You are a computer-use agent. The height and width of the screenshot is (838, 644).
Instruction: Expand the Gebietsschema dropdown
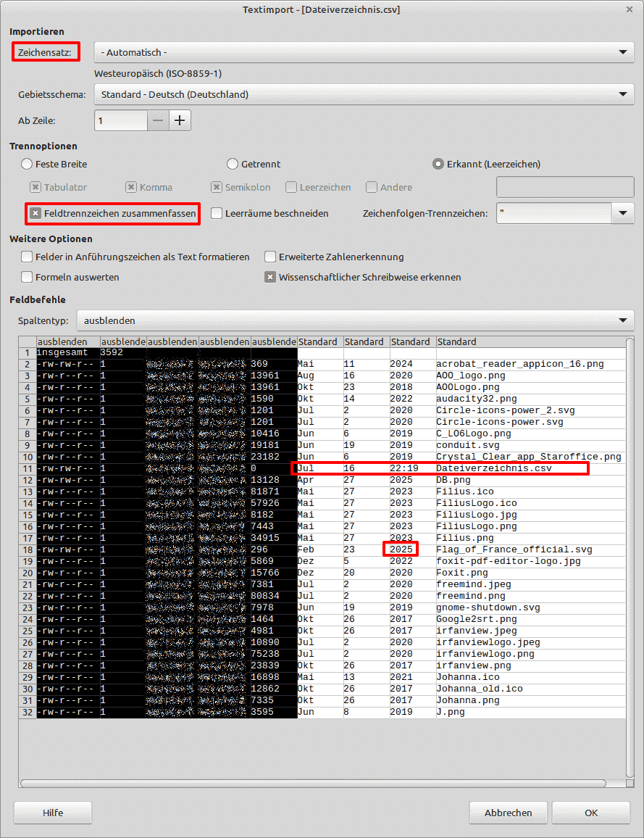click(364, 94)
